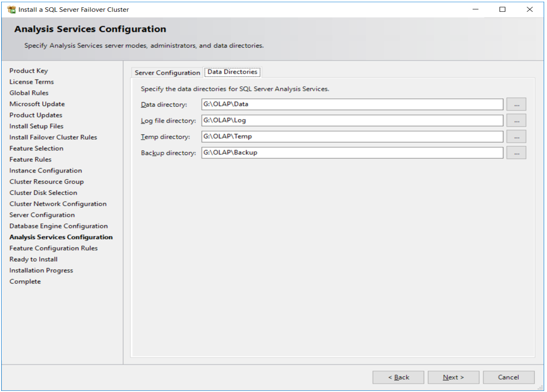Click the Data directory label
Screen dimensions: 547x392
163,104
